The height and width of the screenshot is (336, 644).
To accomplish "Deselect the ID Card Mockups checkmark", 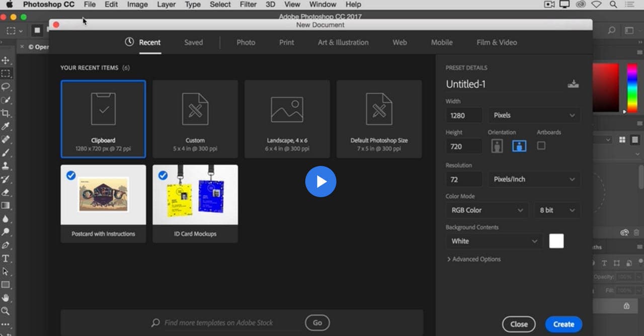I will pyautogui.click(x=163, y=175).
